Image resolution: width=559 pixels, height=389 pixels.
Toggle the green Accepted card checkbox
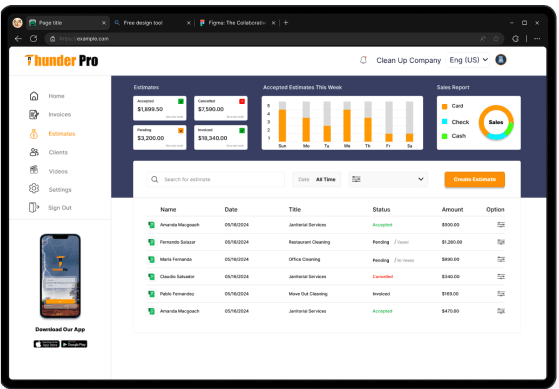(181, 101)
